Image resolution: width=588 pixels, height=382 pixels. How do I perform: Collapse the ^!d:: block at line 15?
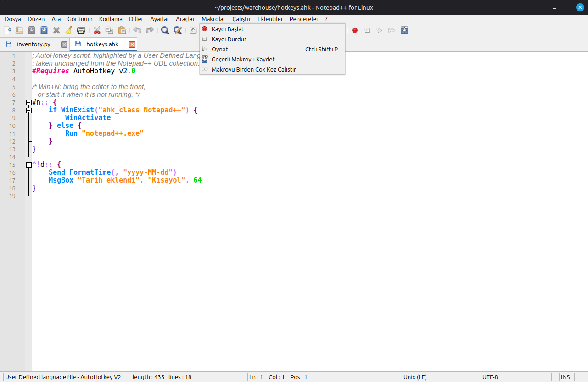pyautogui.click(x=29, y=165)
